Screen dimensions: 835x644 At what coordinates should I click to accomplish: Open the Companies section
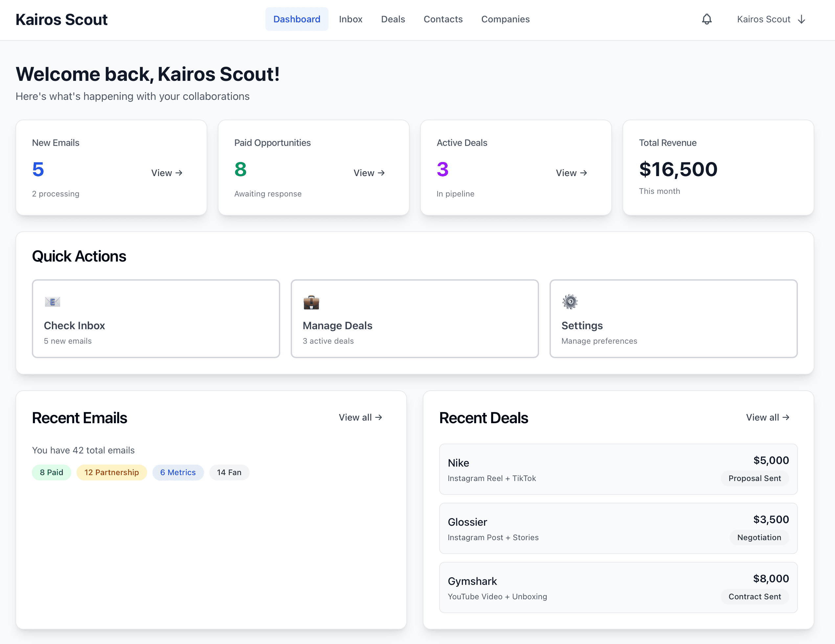click(x=506, y=19)
